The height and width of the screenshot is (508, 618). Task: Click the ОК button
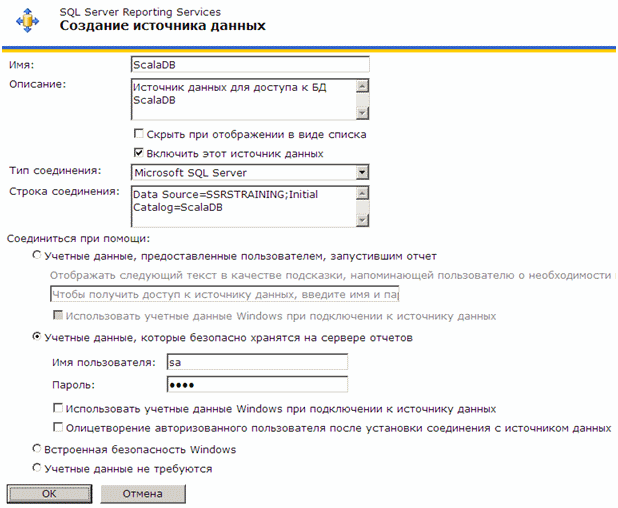coord(49,494)
